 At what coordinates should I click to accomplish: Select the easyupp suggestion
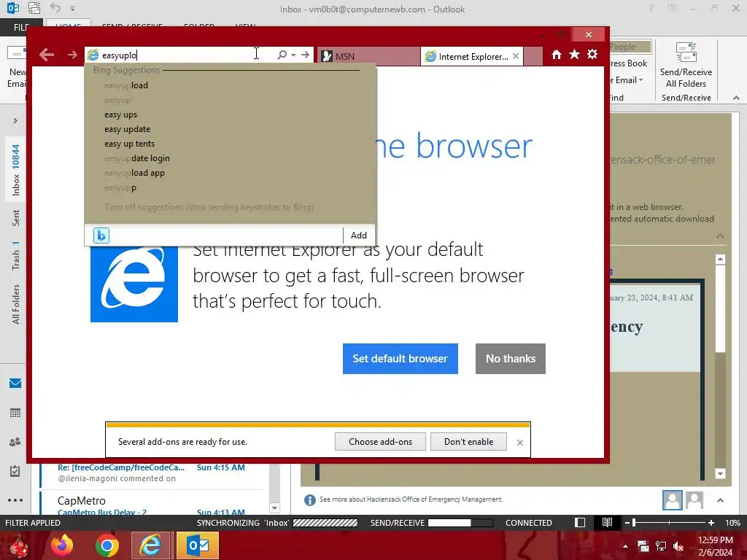120,187
